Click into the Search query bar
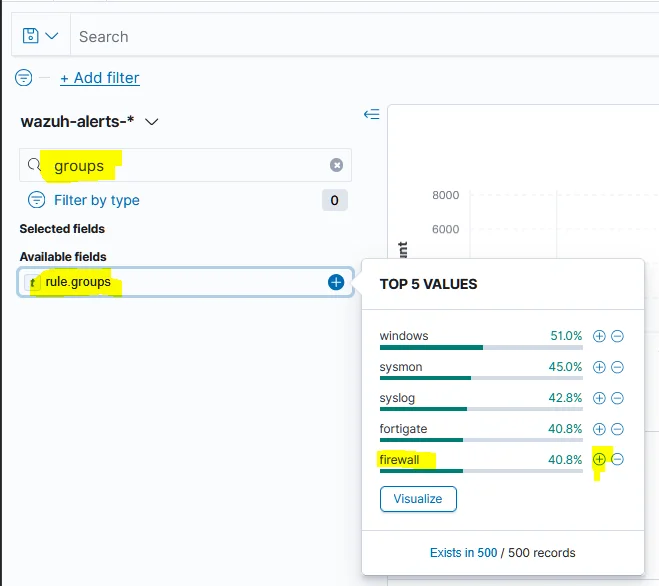The width and height of the screenshot is (659, 586). tap(361, 37)
